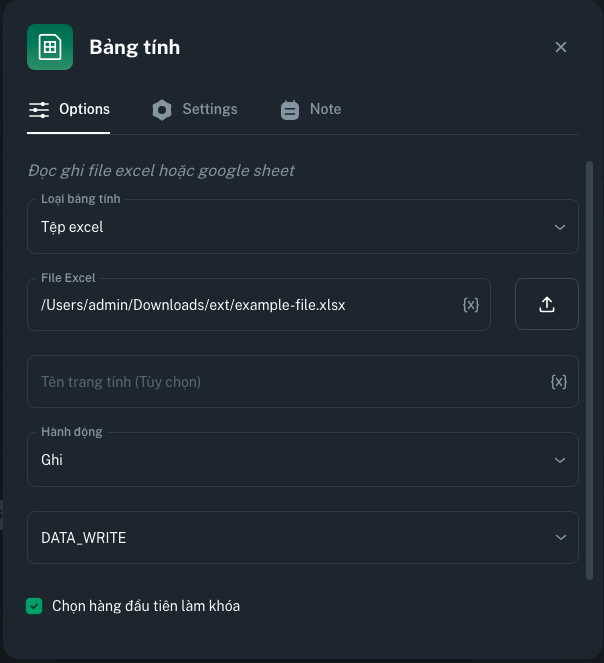Insert variable in File Excel field
This screenshot has width=604, height=663.
(x=471, y=304)
